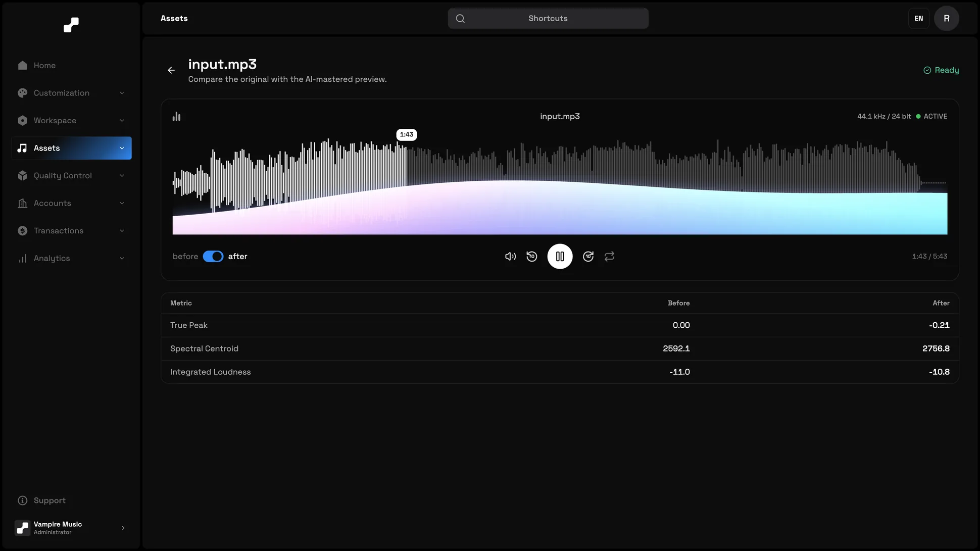Screen dimensions: 980x551
Task: Change language with the EN button
Action: [918, 19]
